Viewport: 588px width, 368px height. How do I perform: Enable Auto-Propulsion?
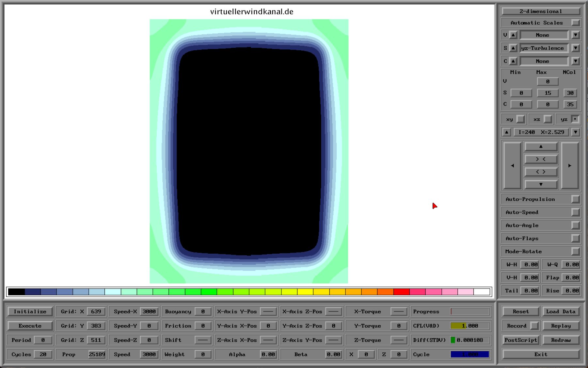pyautogui.click(x=575, y=199)
